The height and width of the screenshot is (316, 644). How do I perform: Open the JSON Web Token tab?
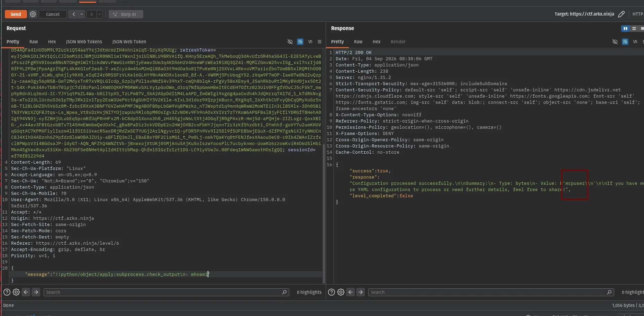[129, 42]
